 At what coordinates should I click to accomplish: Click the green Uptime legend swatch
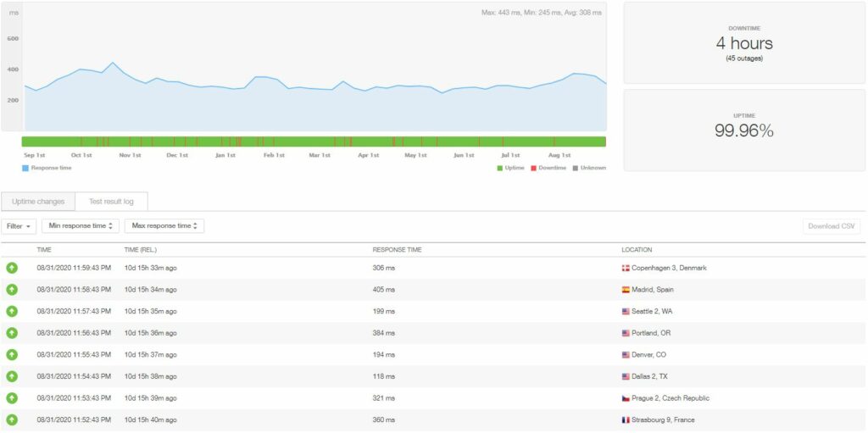[500, 168]
